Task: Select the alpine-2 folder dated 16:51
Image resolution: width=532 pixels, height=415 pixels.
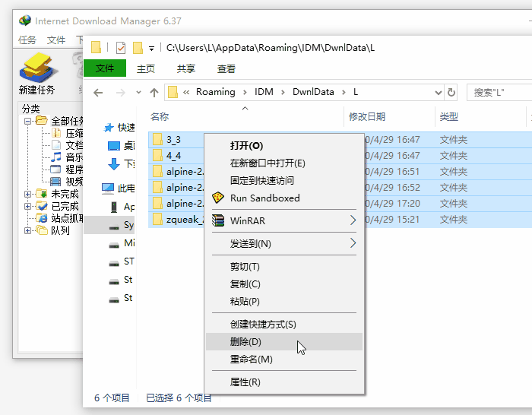Action: [x=185, y=171]
